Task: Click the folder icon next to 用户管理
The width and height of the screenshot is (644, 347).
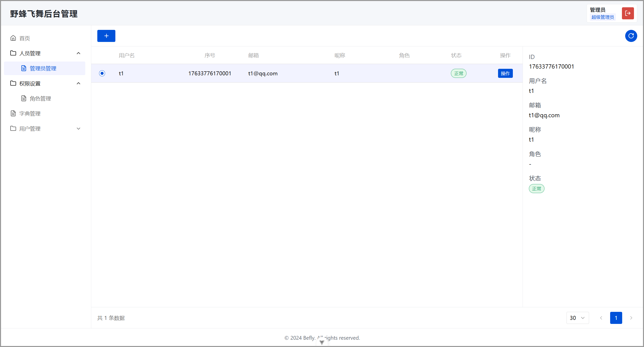Action: coord(13,129)
